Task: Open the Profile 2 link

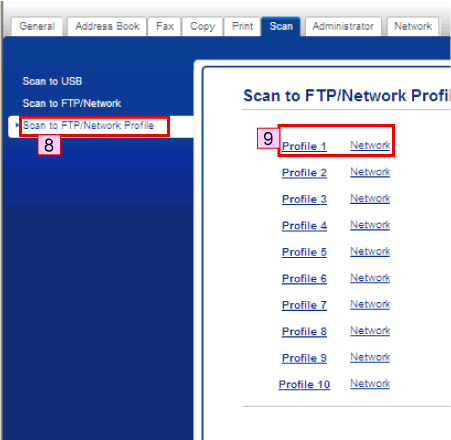Action: [x=304, y=173]
